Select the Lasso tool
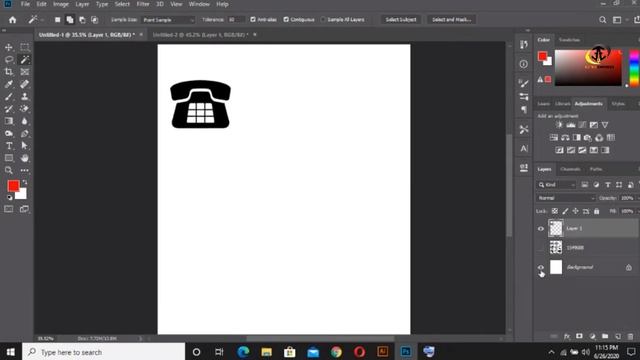The height and width of the screenshot is (360, 640). 9,60
